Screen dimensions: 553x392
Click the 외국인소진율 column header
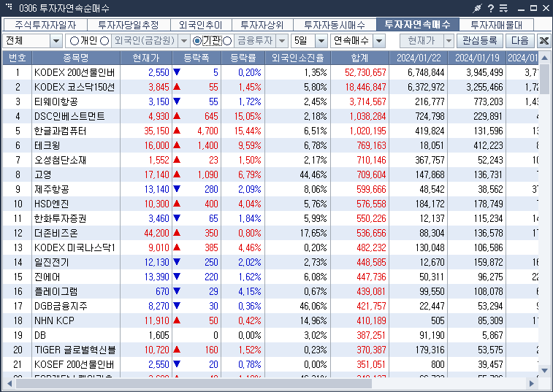tap(297, 58)
